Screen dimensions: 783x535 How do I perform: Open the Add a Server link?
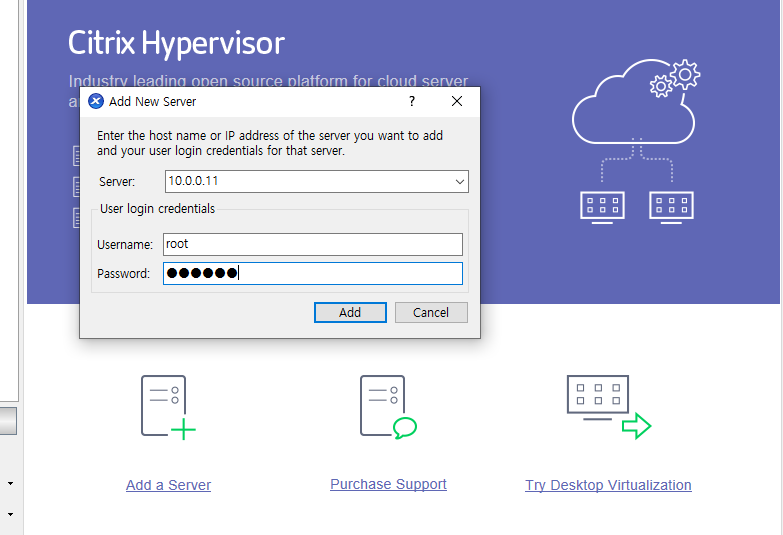coord(168,485)
